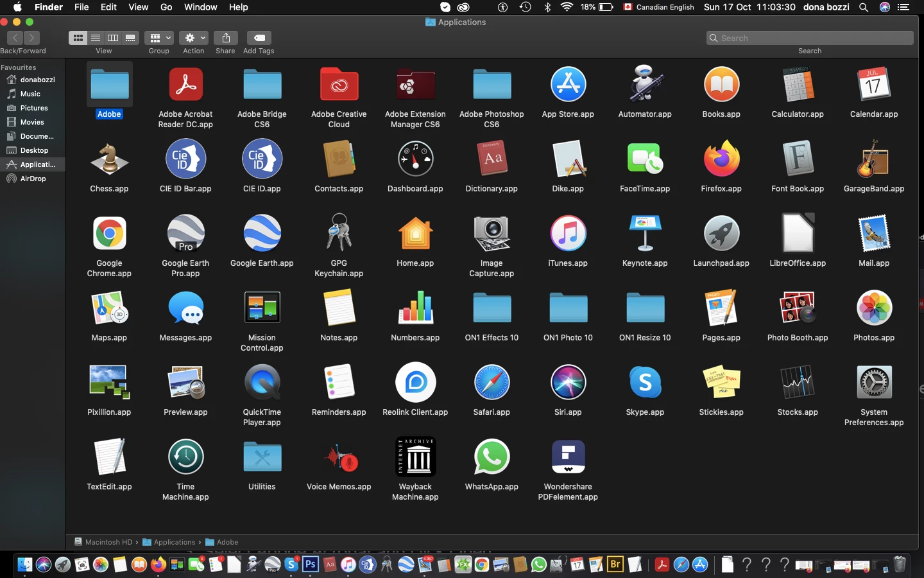
Task: Click the Share toolbar button
Action: (x=226, y=38)
